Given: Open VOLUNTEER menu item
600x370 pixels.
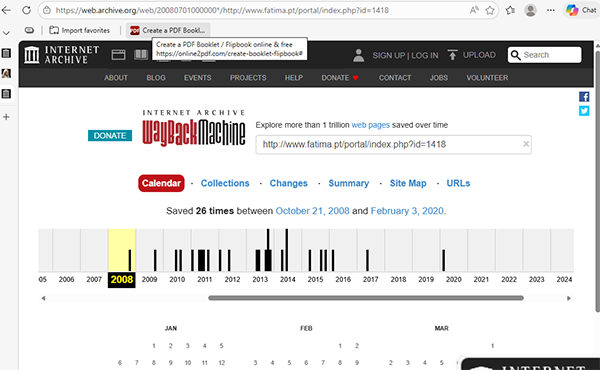Looking at the screenshot, I should pyautogui.click(x=487, y=78).
